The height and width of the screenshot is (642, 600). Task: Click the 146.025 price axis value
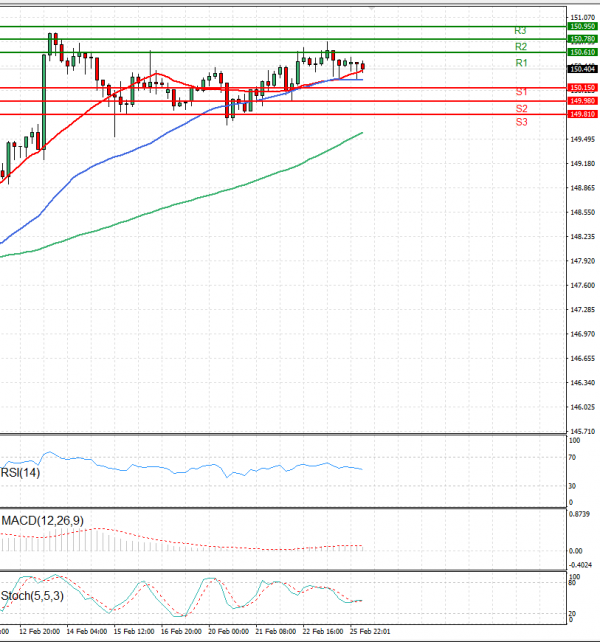(x=582, y=407)
